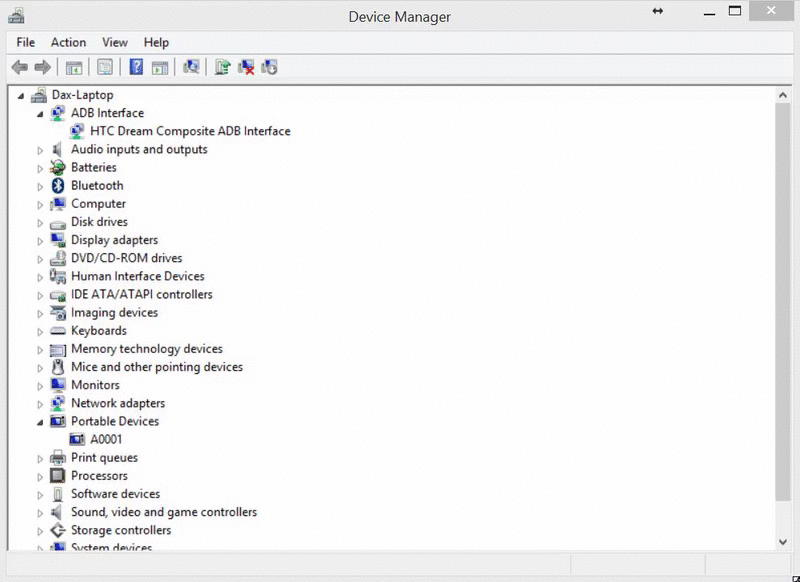Viewport: 800px width, 582px height.
Task: Select the A0001 device label
Action: [x=106, y=439]
